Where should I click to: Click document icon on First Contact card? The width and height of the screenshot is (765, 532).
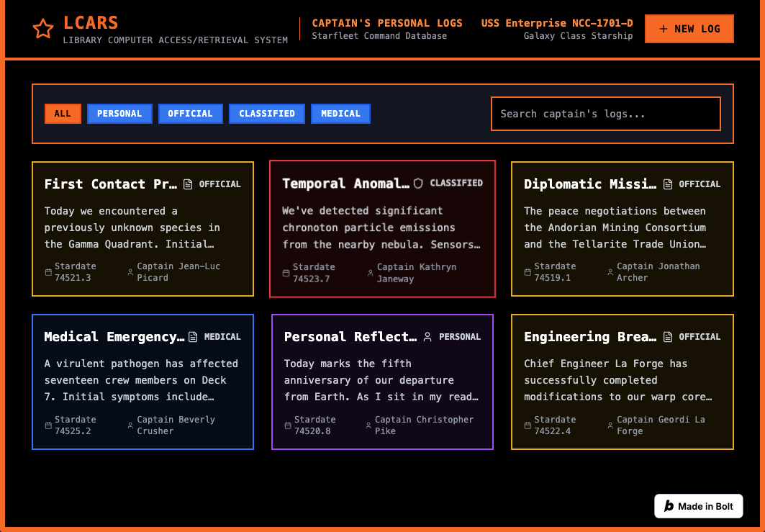(x=188, y=184)
